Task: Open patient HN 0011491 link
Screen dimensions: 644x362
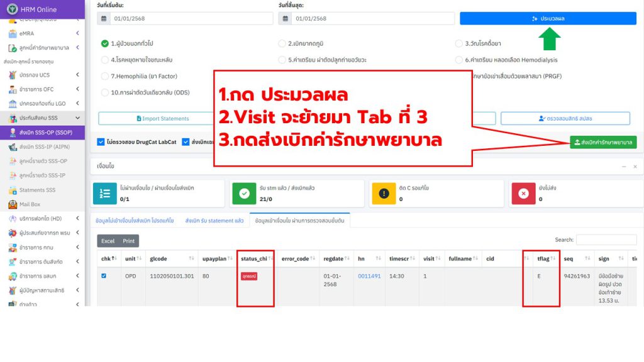Action: pyautogui.click(x=369, y=276)
